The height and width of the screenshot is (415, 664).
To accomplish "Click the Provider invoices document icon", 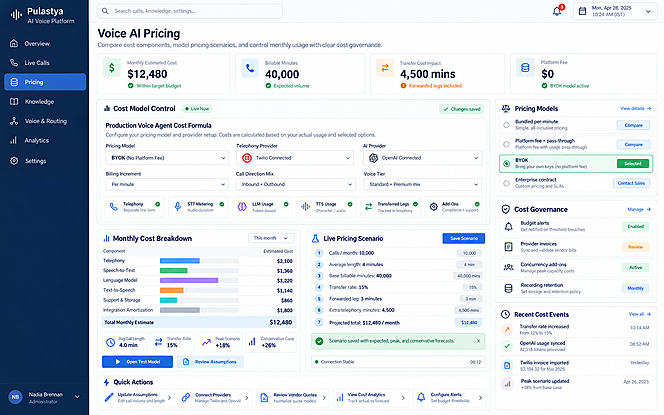I will pyautogui.click(x=509, y=247).
